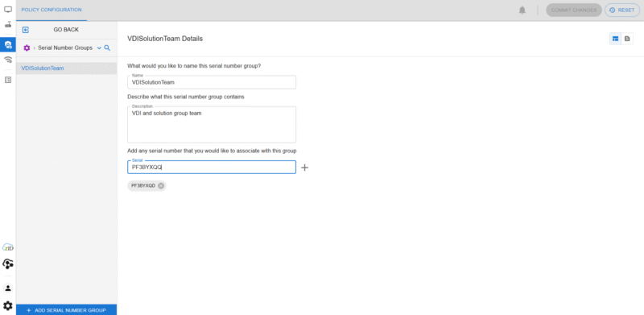
Task: Remove the PF3BYXQD serial chip
Action: 161,186
